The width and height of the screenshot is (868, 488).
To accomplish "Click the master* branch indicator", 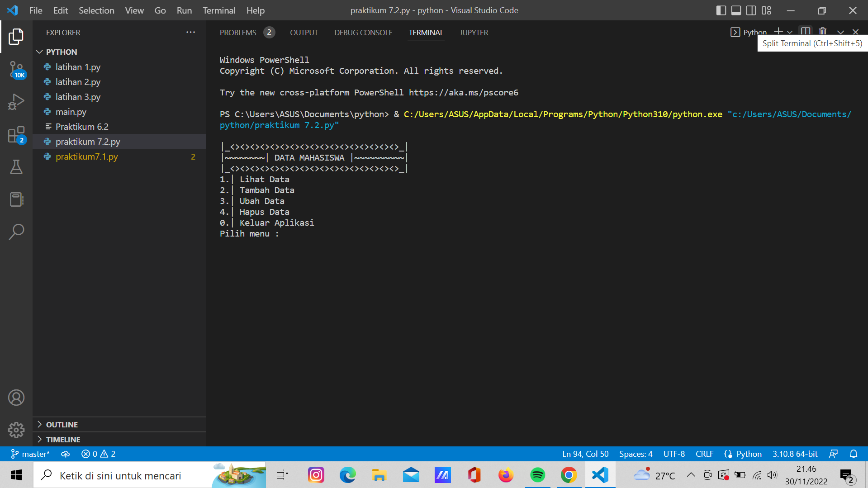I will pos(30,454).
